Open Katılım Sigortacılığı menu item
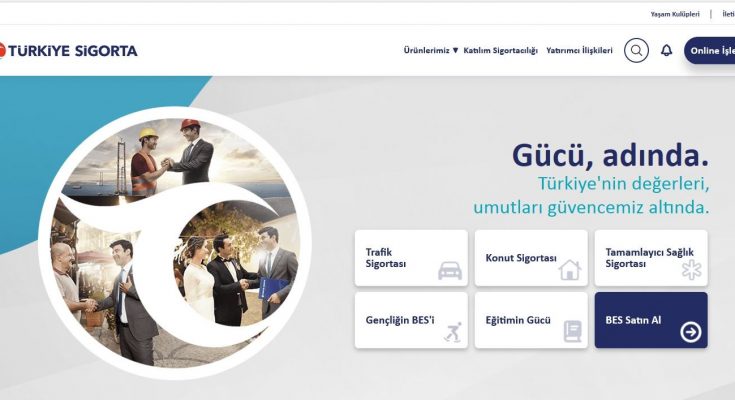735x400 pixels. pos(500,50)
